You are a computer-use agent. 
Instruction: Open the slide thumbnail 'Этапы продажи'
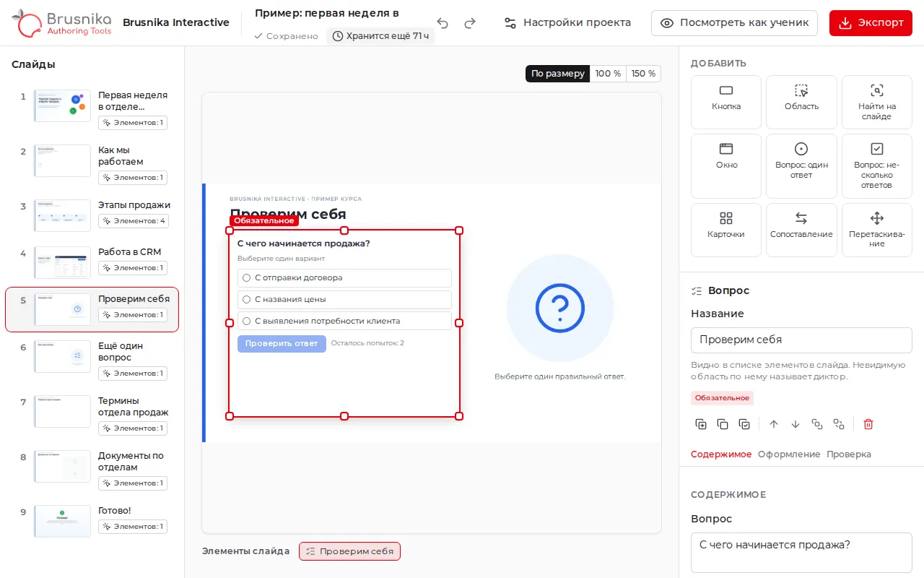63,215
